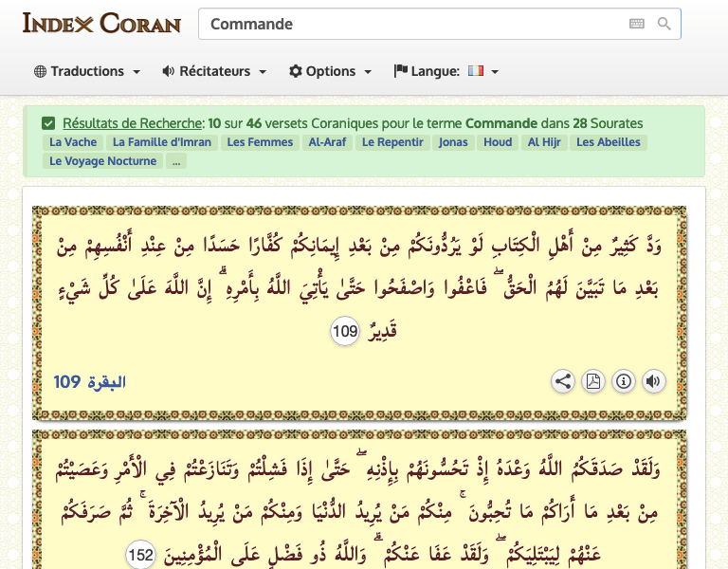728x569 pixels.
Task: Select the Al-Araf sourate tag
Action: pos(328,142)
